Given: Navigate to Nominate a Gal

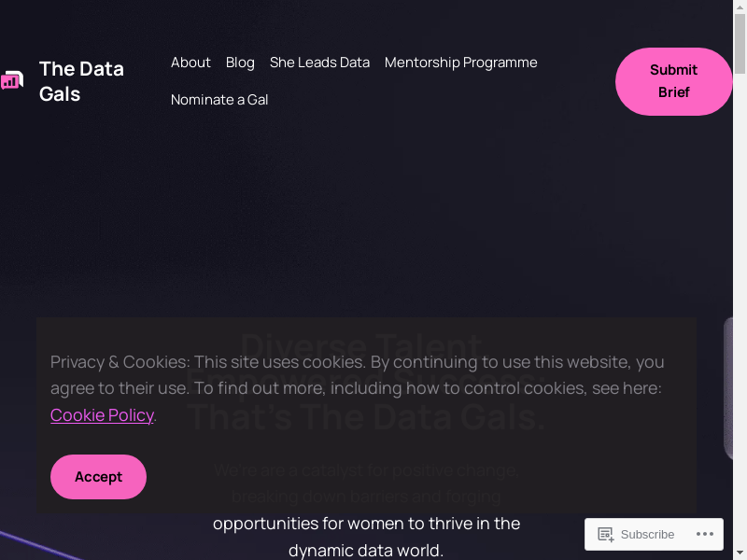Looking at the screenshot, I should (x=219, y=100).
